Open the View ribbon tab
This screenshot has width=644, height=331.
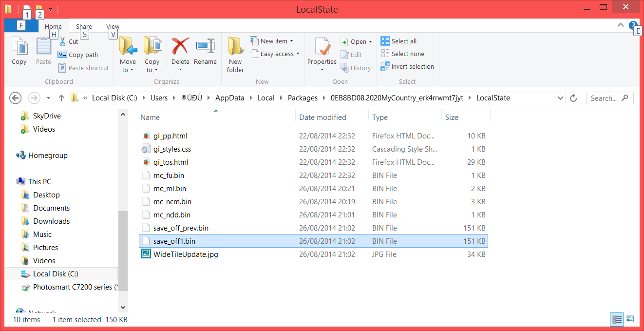tap(113, 27)
